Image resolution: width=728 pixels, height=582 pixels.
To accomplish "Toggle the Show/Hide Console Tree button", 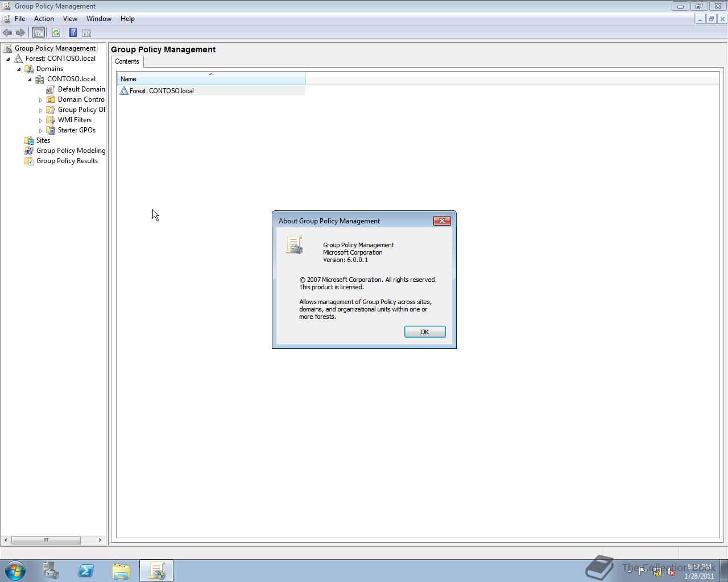I will (38, 33).
